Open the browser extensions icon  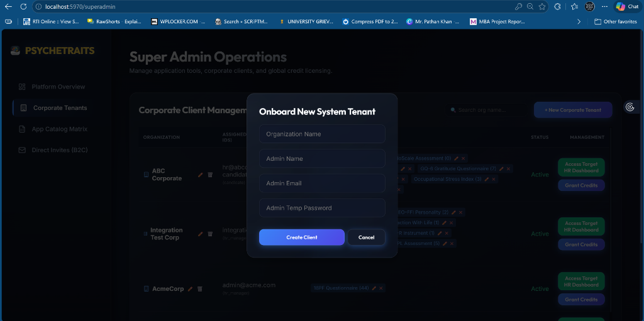pos(557,6)
